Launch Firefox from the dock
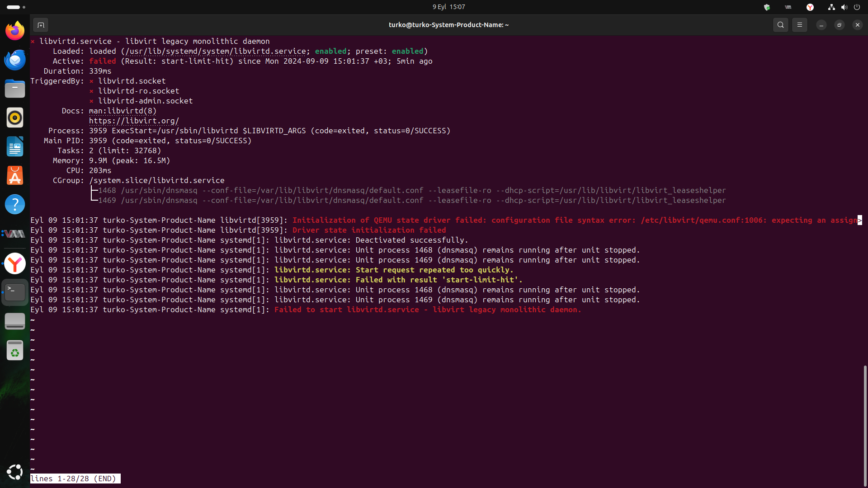 (x=15, y=31)
